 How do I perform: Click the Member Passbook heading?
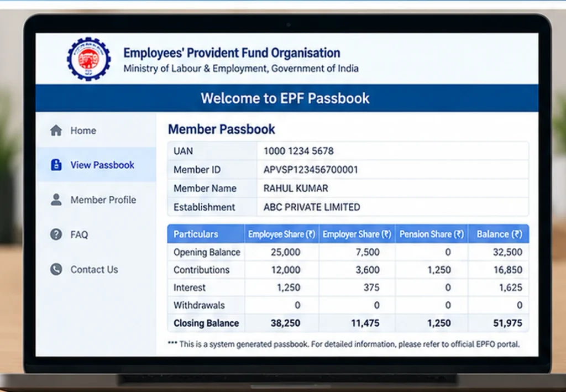[x=222, y=129]
